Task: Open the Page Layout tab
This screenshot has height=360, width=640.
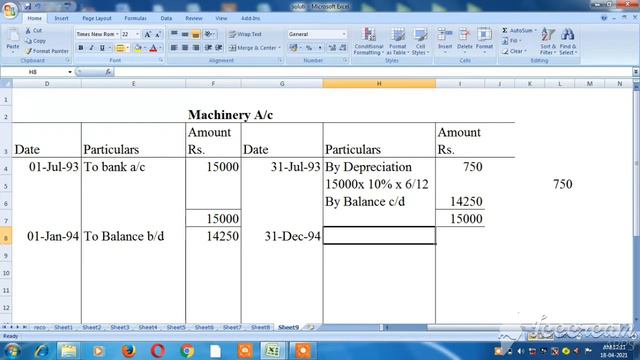Action: (97, 18)
